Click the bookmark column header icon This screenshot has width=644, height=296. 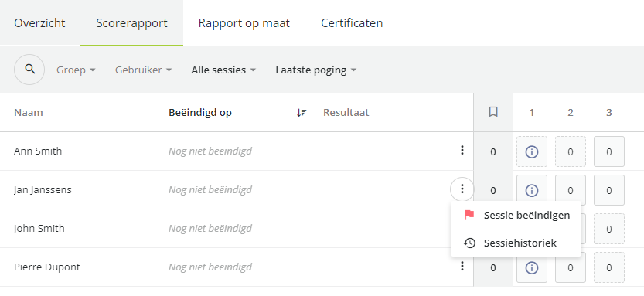pyautogui.click(x=493, y=112)
